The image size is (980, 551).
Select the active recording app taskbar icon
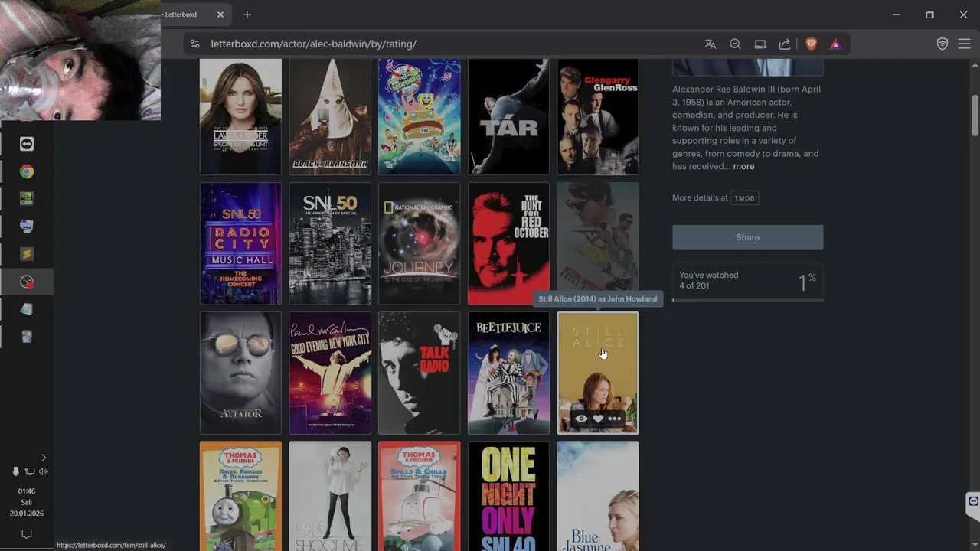click(x=27, y=282)
